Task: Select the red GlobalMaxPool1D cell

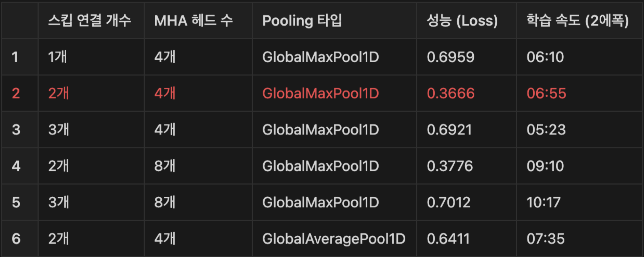Action: tap(321, 93)
